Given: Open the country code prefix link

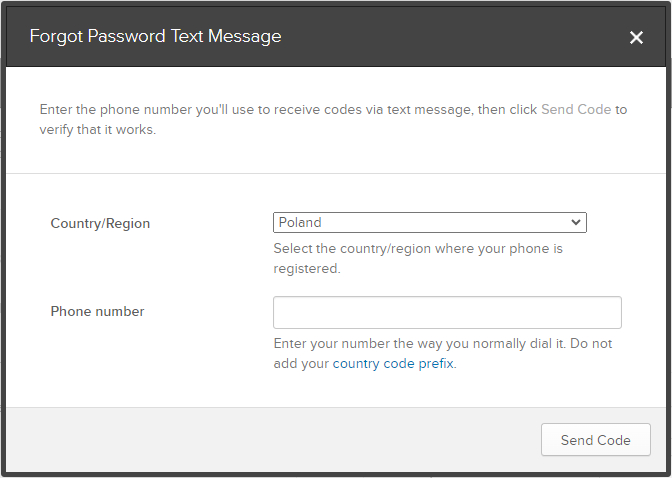Looking at the screenshot, I should 393,364.
